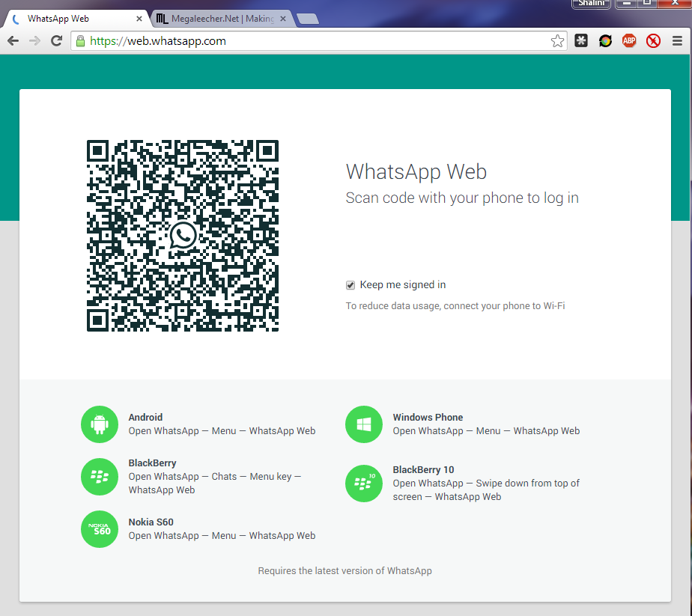This screenshot has width=692, height=616.
Task: Click the WhatsApp logo in the QR code
Action: point(183,236)
